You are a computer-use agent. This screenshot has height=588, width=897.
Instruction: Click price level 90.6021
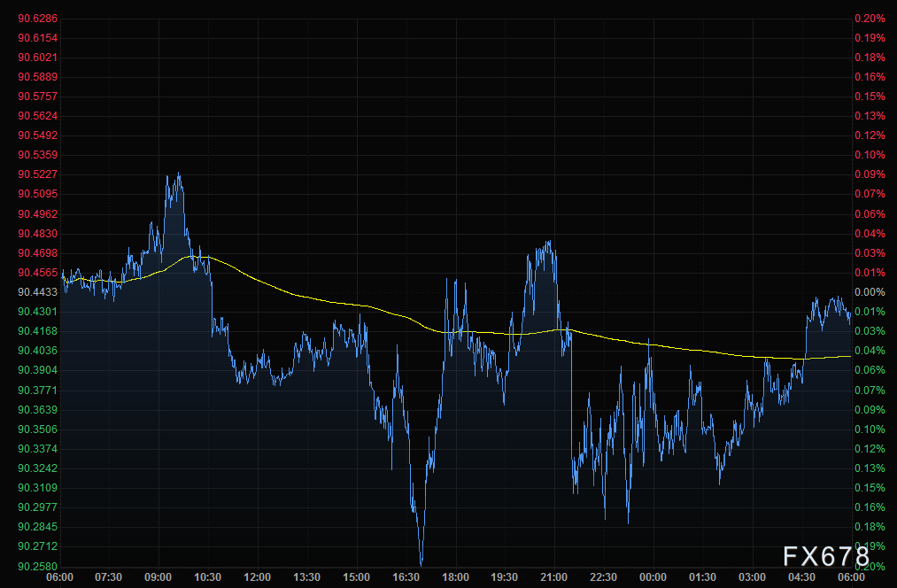click(38, 58)
